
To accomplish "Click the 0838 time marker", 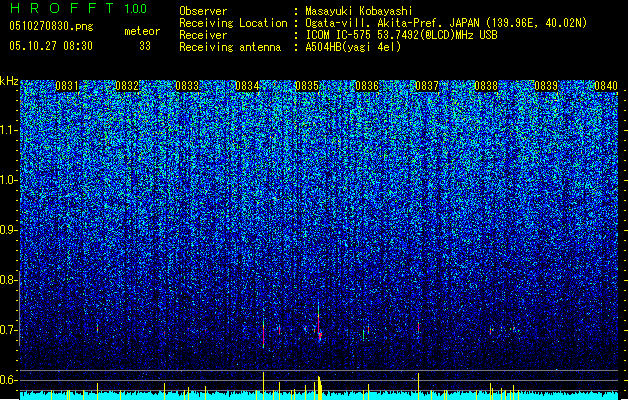I will (486, 86).
